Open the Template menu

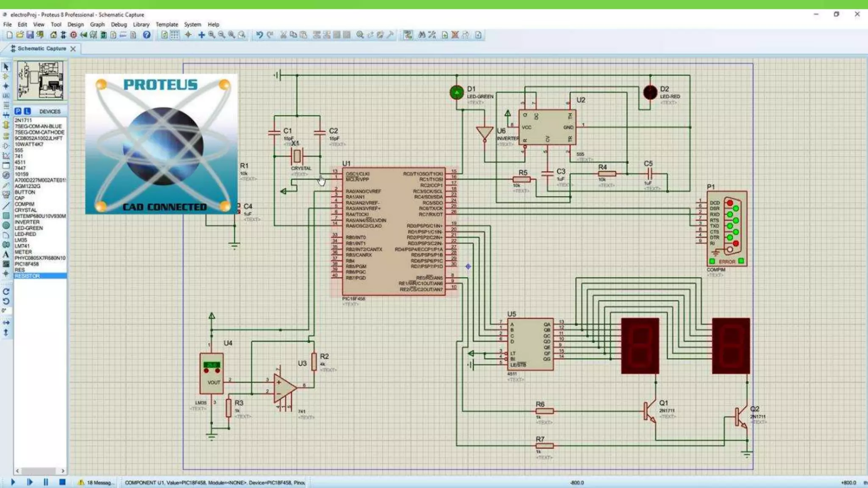tap(167, 25)
